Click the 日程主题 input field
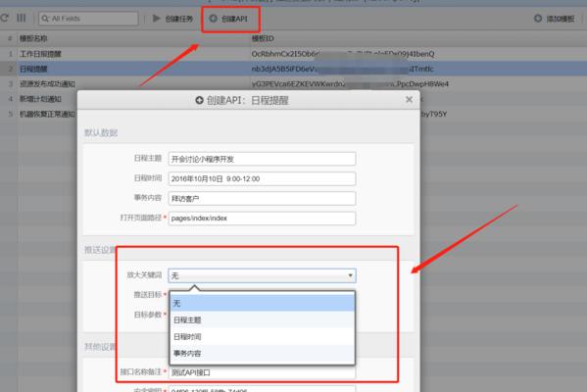Image resolution: width=587 pixels, height=392 pixels. pyautogui.click(x=262, y=159)
